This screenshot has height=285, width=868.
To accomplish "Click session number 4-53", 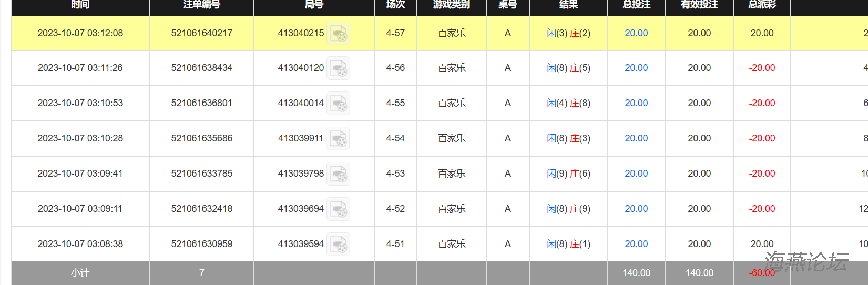I will pos(395,174).
